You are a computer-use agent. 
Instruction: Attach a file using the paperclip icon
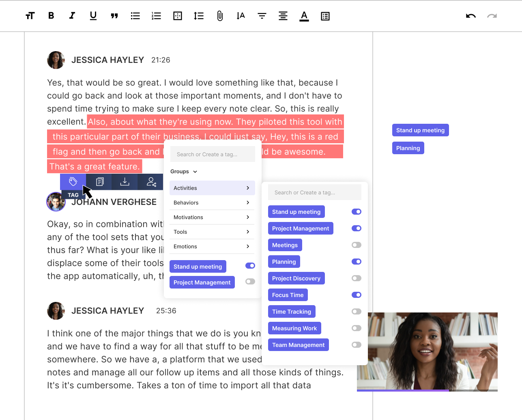pyautogui.click(x=219, y=16)
